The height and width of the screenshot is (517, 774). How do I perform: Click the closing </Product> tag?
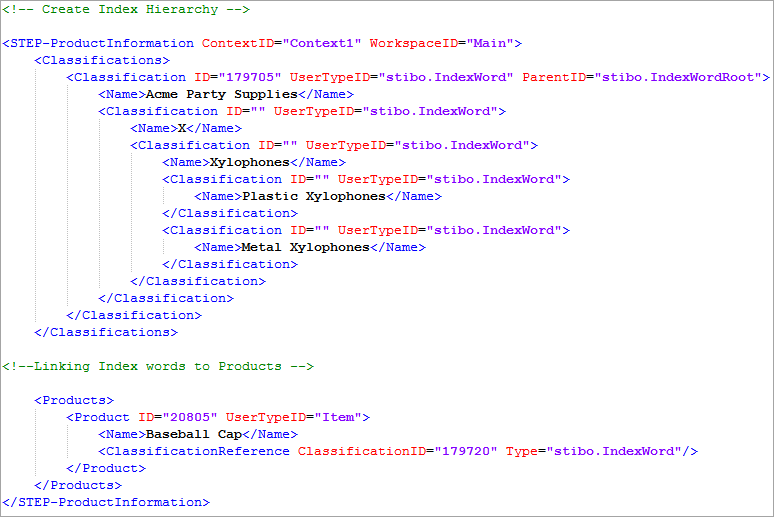(106, 468)
